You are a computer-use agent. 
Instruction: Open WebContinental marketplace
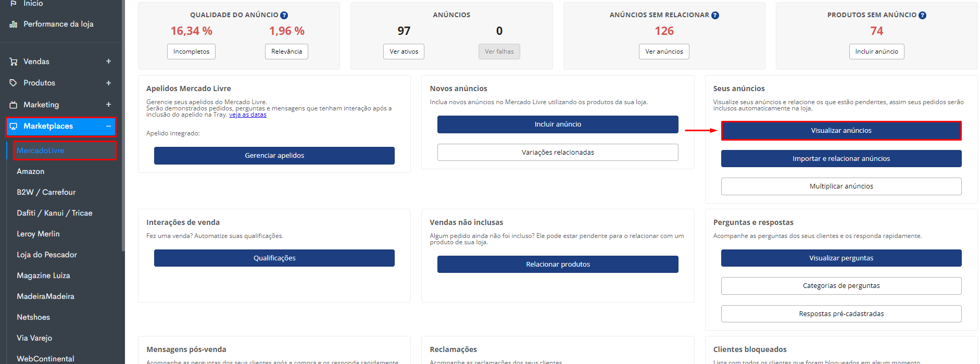coord(45,359)
